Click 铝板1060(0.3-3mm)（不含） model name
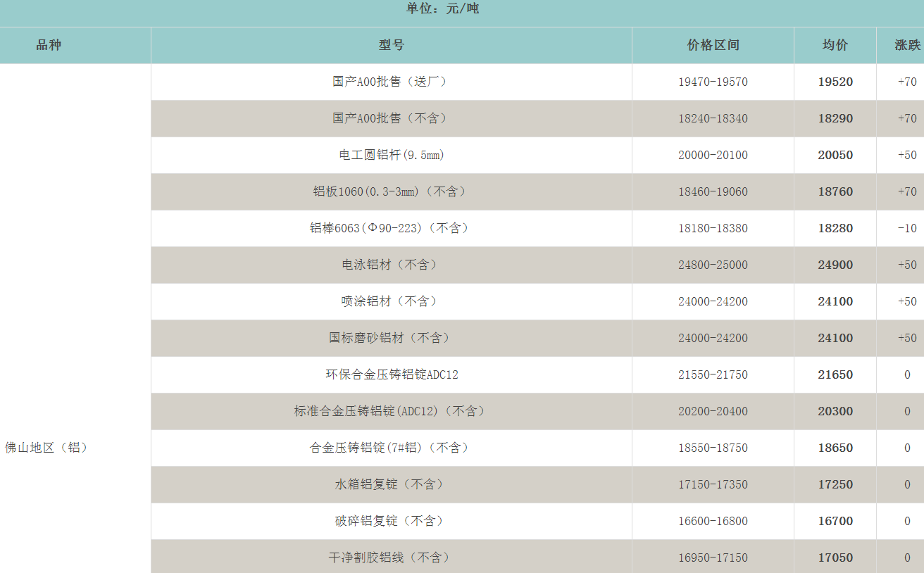The height and width of the screenshot is (573, 924). [x=391, y=191]
